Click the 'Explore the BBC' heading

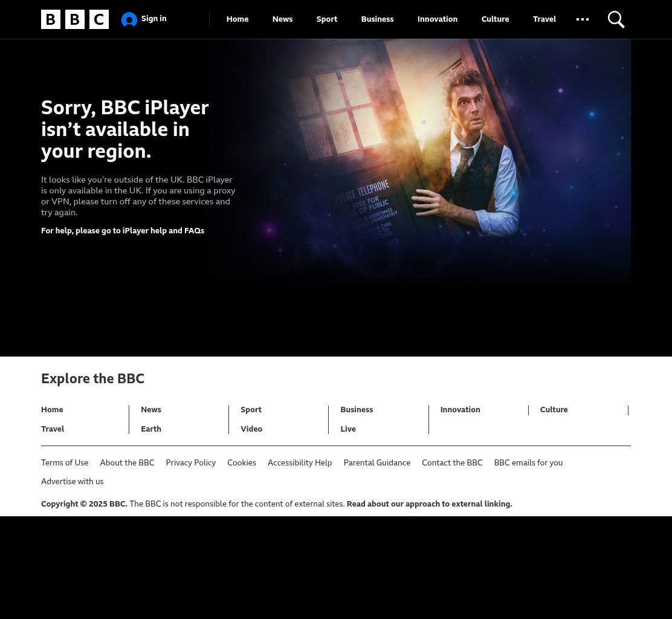pos(92,378)
